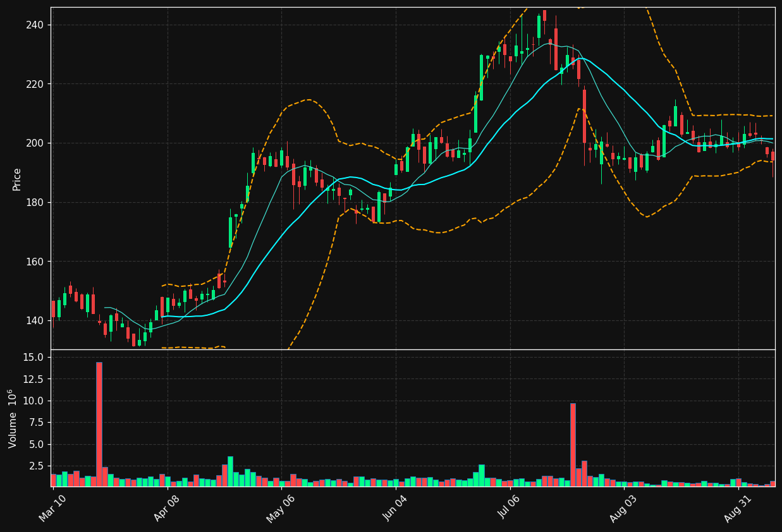
Task: Click the 140 price axis label
Action: click(x=35, y=321)
